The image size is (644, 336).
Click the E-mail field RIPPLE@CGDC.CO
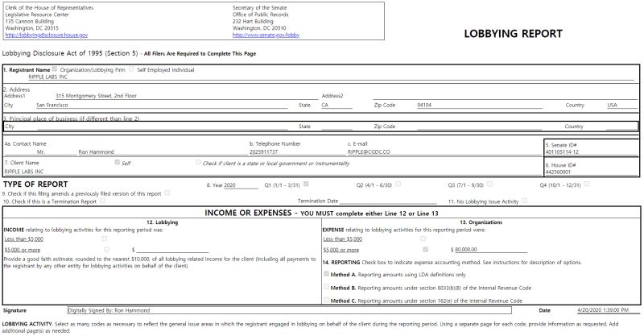click(444, 151)
